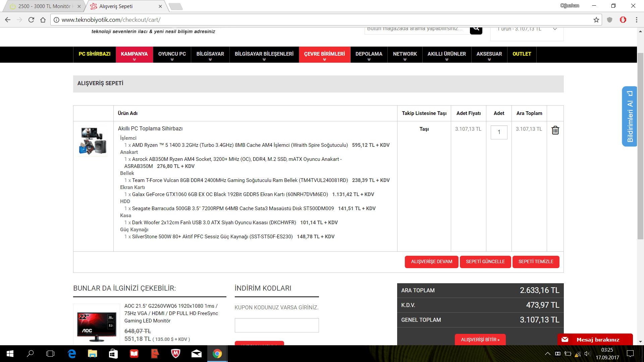Open the PC SİHİRBAZI menu item
This screenshot has width=644, height=362.
[x=95, y=54]
